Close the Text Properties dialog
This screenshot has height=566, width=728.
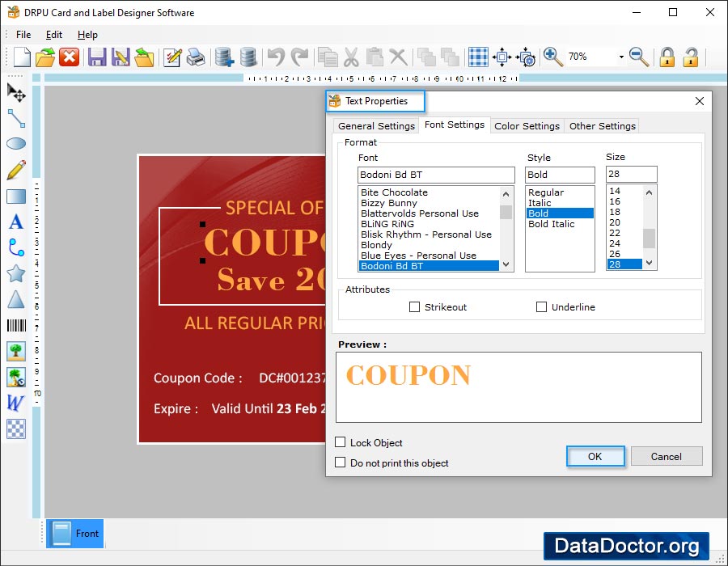pyautogui.click(x=700, y=101)
